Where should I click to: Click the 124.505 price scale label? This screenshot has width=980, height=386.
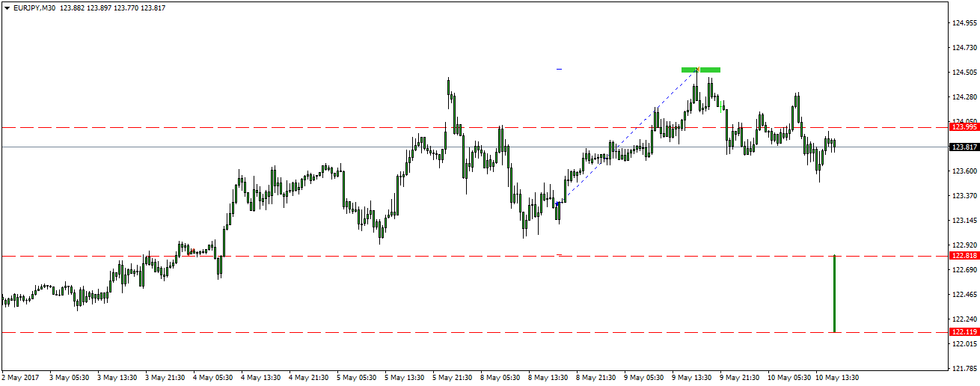point(964,73)
